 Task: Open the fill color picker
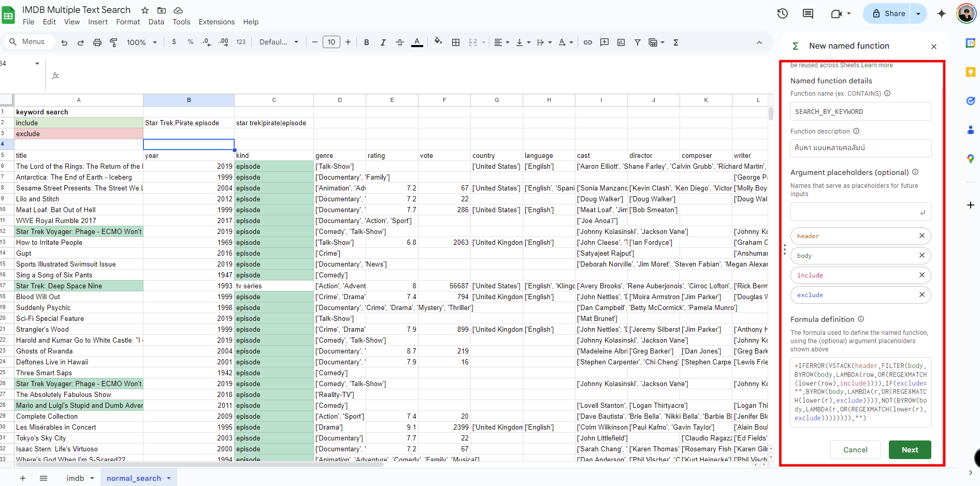pos(438,41)
